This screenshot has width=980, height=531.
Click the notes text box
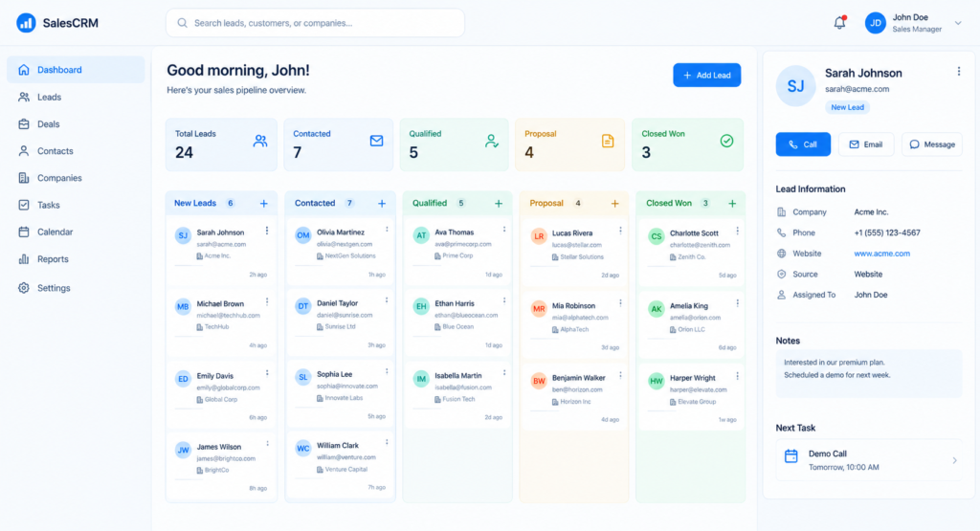pyautogui.click(x=869, y=373)
